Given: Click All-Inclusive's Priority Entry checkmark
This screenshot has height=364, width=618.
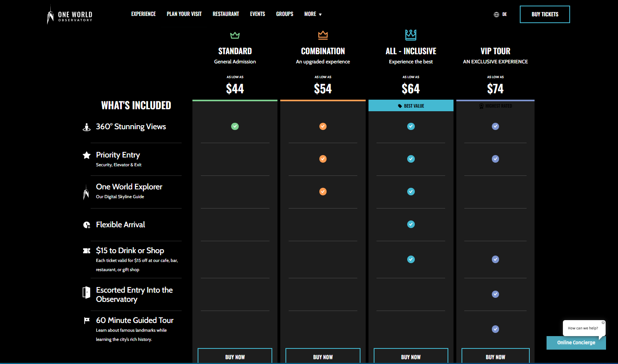Looking at the screenshot, I should tap(411, 159).
